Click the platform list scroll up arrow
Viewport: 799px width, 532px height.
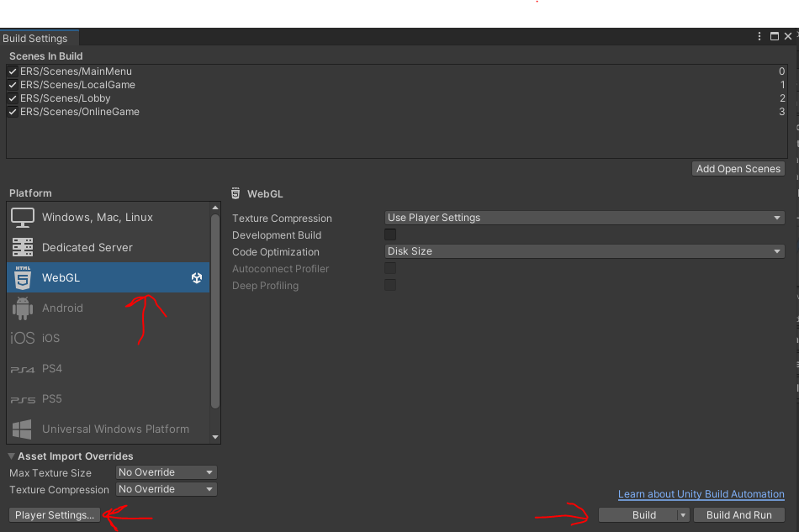(x=215, y=208)
